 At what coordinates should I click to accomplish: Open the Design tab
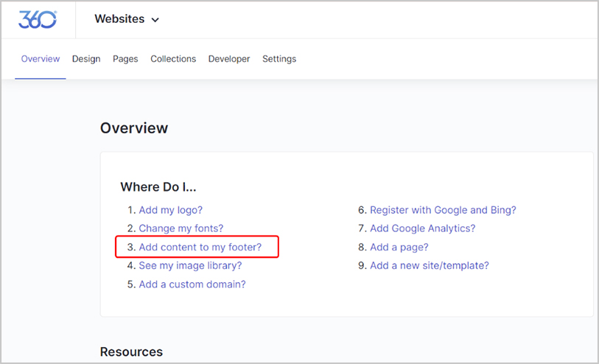coord(86,59)
